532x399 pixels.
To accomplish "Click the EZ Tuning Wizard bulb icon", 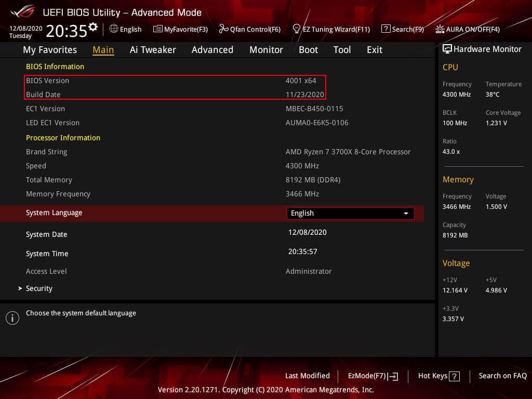I will point(296,29).
